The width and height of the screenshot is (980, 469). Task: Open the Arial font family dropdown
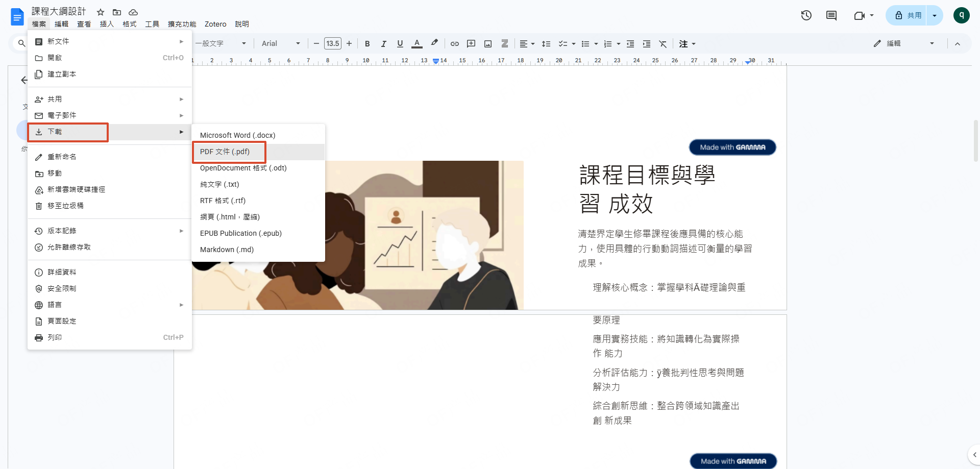[281, 43]
